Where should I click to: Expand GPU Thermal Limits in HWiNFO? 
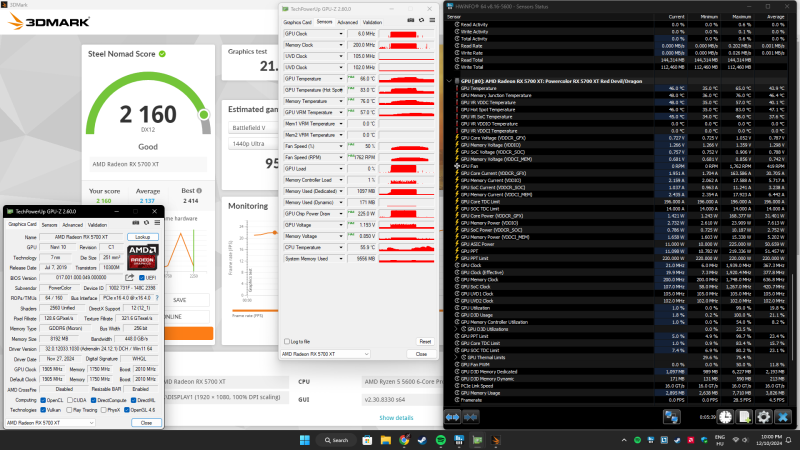[x=457, y=358]
